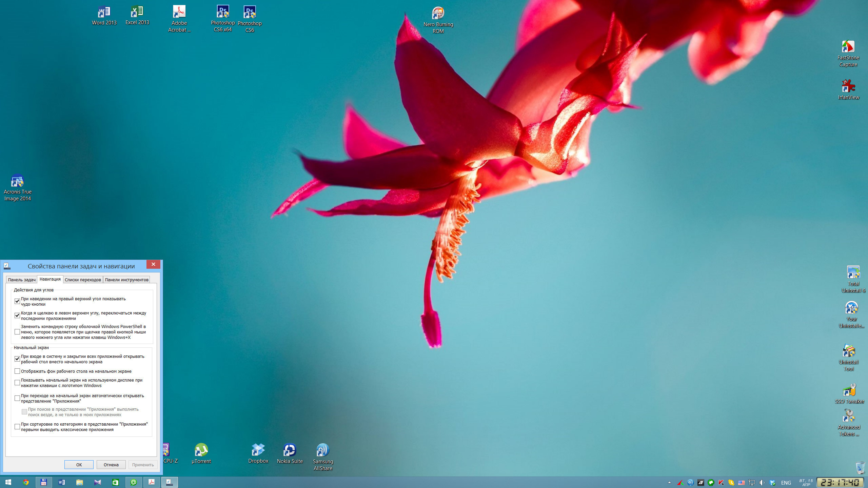Enable the automatically open Apps view checkbox
868x488 pixels.
(x=17, y=398)
